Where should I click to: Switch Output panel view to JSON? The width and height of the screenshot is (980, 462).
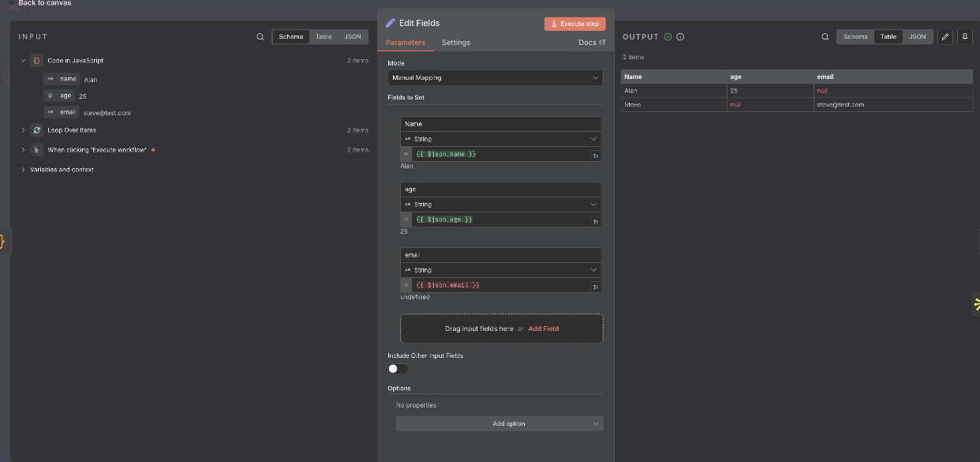[x=917, y=37]
